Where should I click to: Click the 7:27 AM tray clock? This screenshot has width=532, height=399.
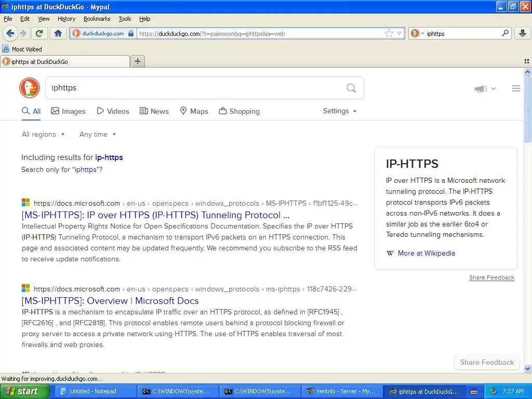click(513, 392)
